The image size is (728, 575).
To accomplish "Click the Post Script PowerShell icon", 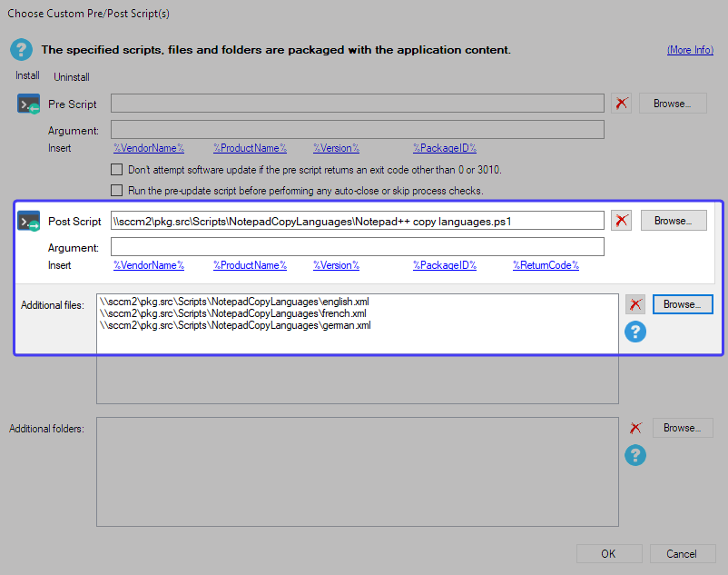I will coord(28,221).
